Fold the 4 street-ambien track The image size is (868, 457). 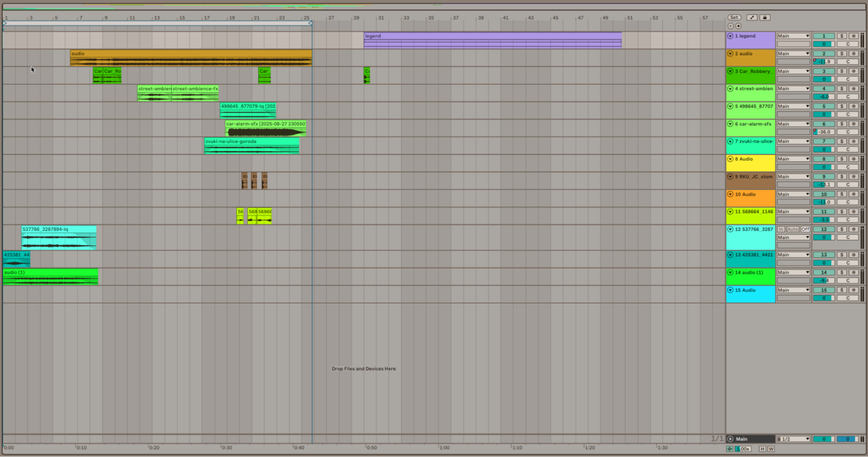730,89
